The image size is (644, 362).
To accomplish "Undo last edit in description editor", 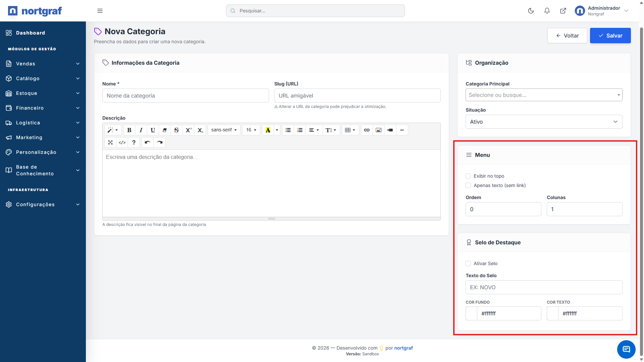I will (x=147, y=142).
